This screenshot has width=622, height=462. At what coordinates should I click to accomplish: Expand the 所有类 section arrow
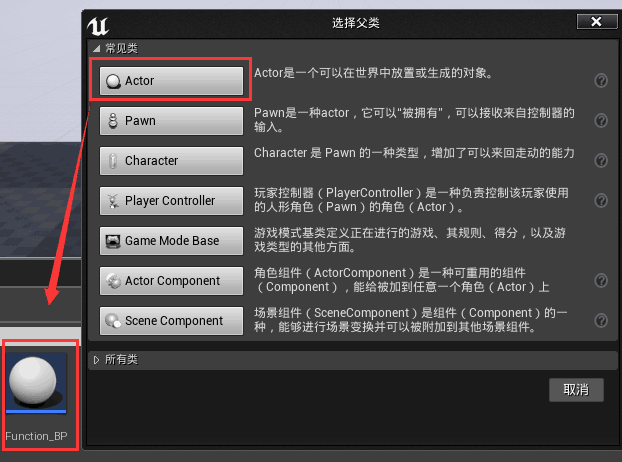click(96, 360)
